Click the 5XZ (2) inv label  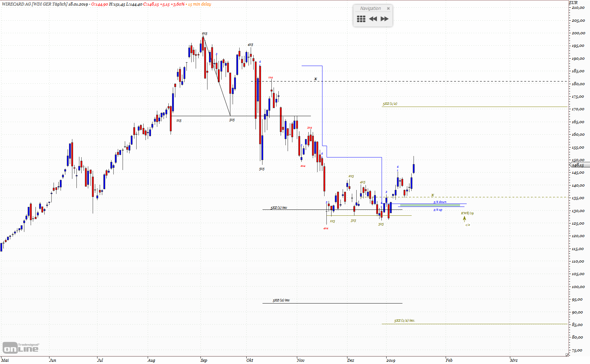pos(281,300)
